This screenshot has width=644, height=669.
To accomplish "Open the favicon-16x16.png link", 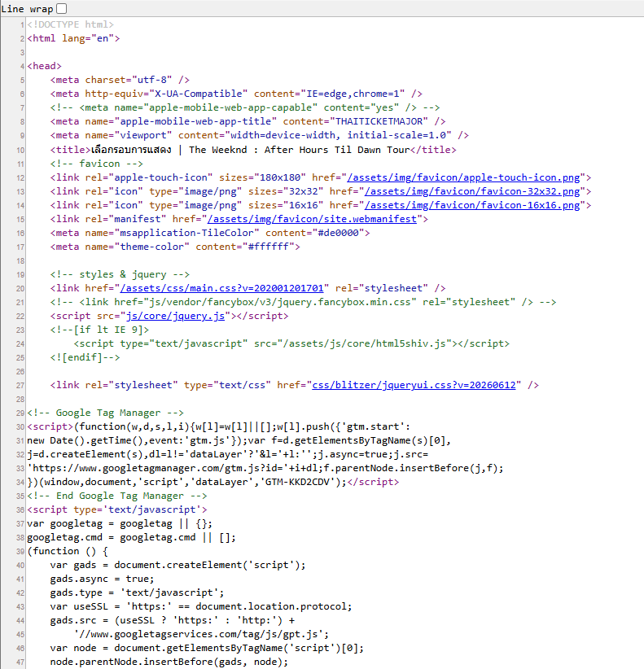I will point(472,205).
